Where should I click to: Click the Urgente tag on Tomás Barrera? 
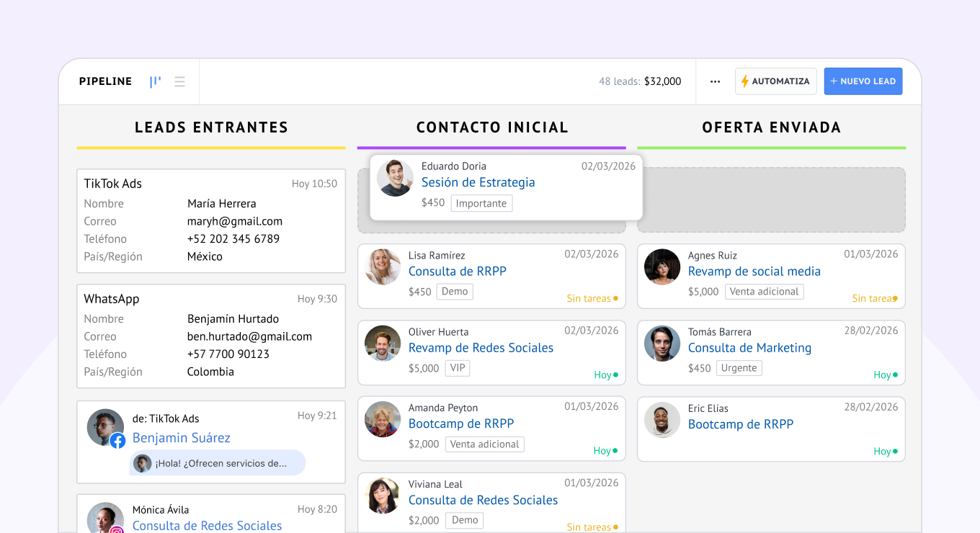[739, 368]
